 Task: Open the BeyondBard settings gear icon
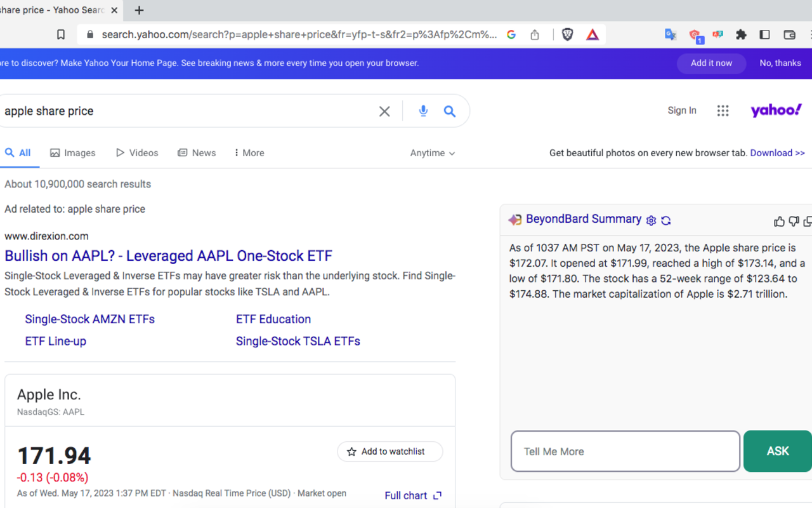coord(650,220)
